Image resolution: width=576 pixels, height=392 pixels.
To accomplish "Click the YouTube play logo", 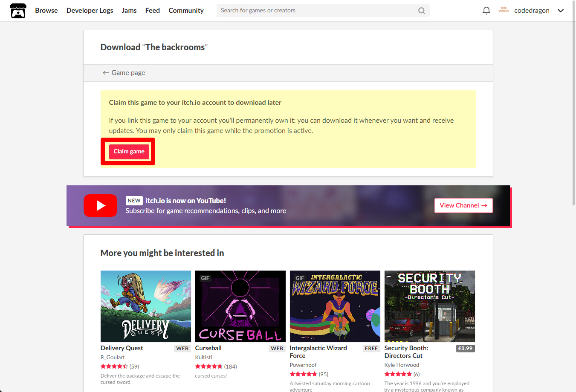I will click(x=100, y=205).
